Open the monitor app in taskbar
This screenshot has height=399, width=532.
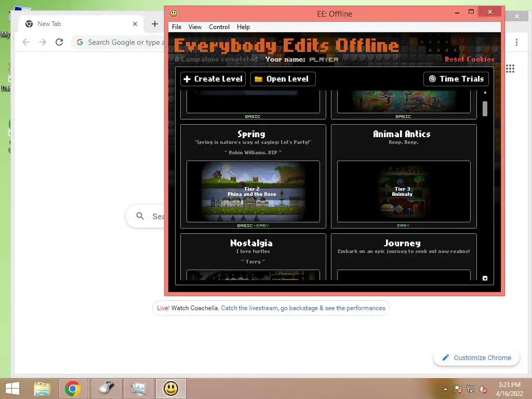(138, 389)
